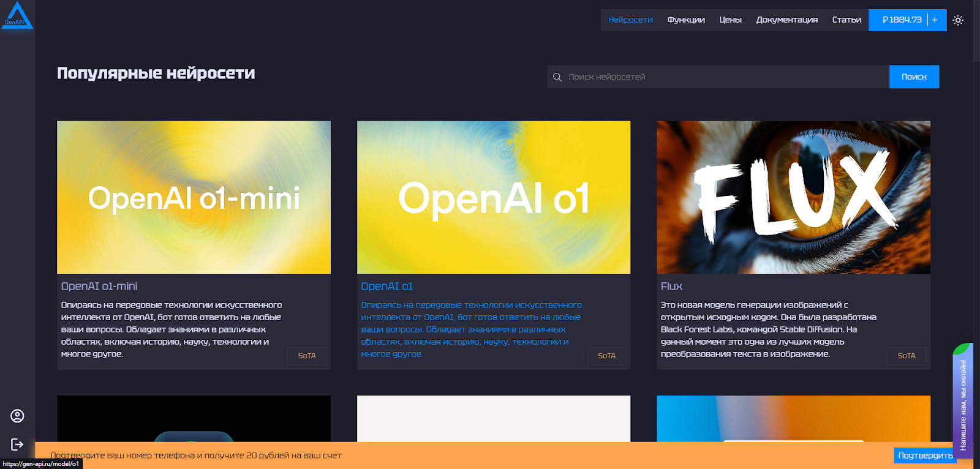The height and width of the screenshot is (469, 980).
Task: Open the Нейросети menu item
Action: pyautogui.click(x=630, y=20)
